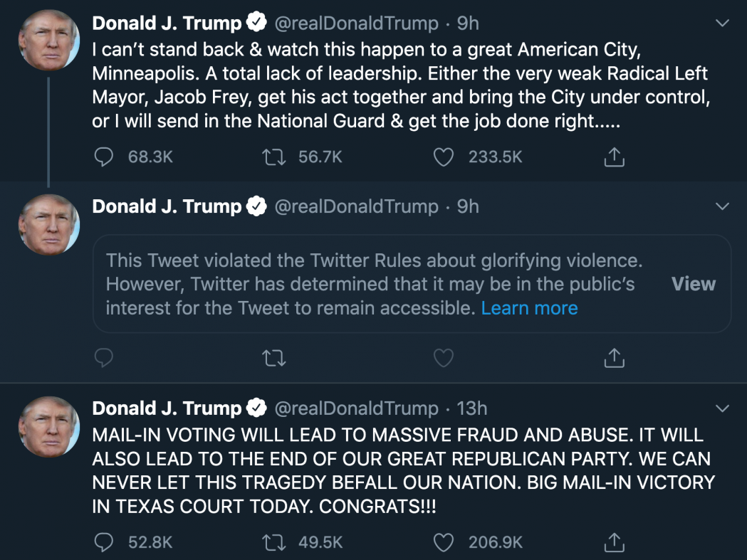Viewport: 747px width, 560px height.
Task: Reply to the Minneapolis tweet
Action: (x=104, y=157)
